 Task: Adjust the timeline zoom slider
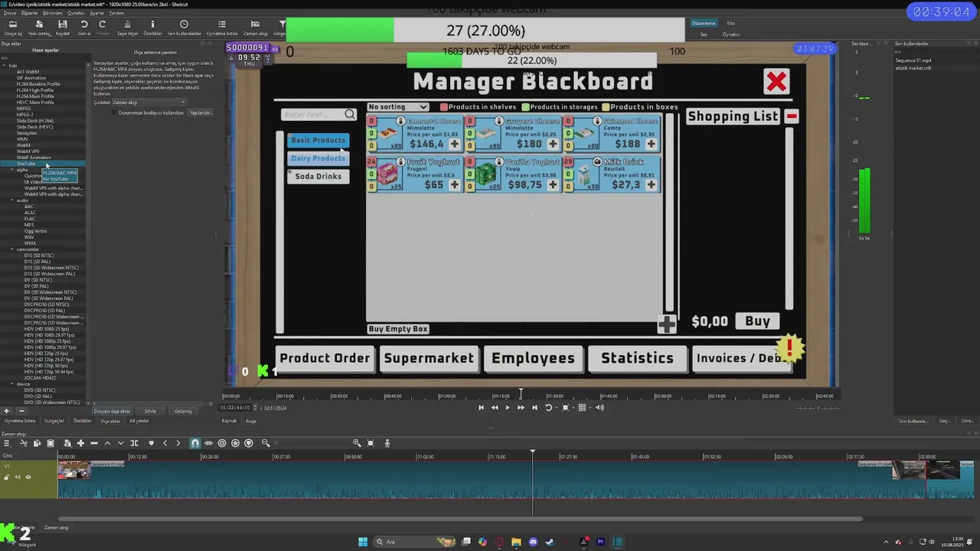coord(311,443)
